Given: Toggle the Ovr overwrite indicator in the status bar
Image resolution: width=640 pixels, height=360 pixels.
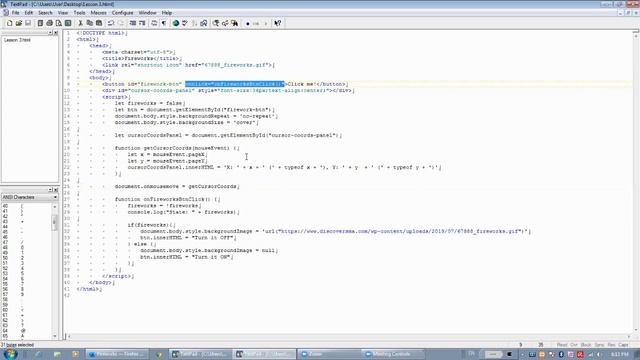Looking at the screenshot, I should tap(574, 345).
